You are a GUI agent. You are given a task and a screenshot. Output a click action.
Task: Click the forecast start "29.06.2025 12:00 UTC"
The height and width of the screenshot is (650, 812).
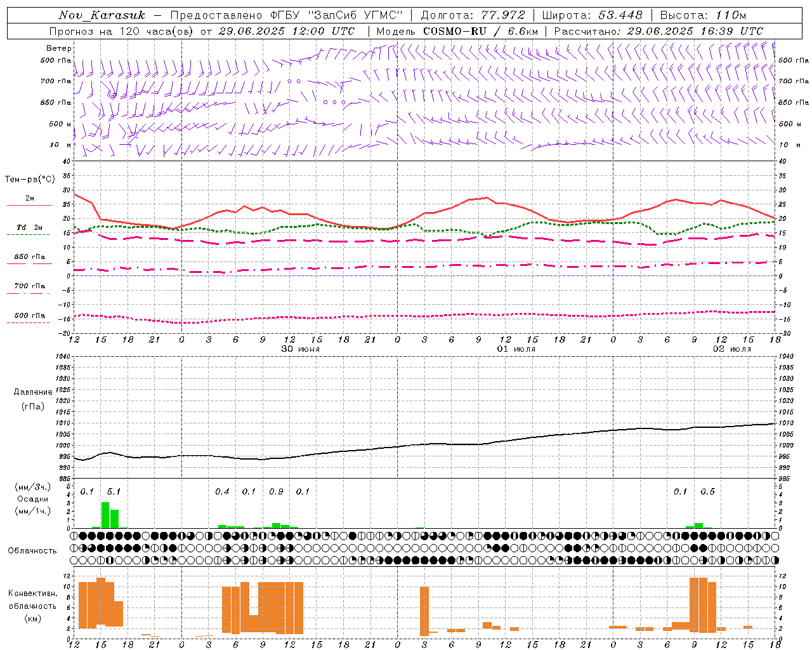click(287, 31)
